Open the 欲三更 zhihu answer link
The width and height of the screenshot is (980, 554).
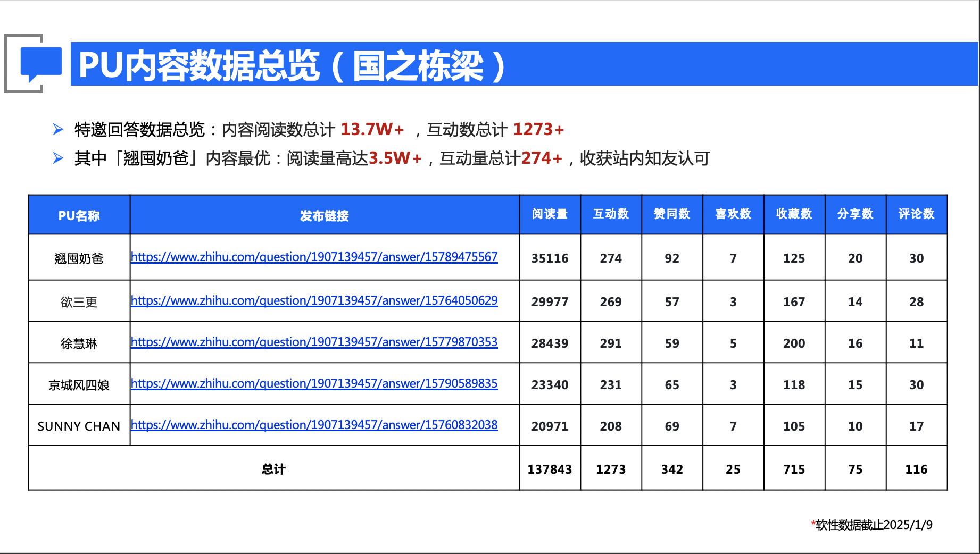[314, 300]
